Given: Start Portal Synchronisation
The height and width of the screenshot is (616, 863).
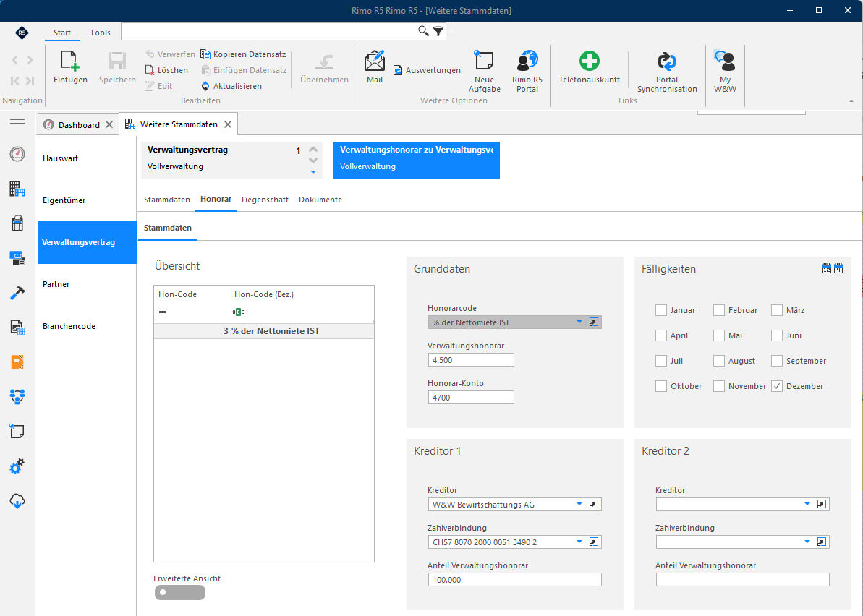Looking at the screenshot, I should click(667, 72).
